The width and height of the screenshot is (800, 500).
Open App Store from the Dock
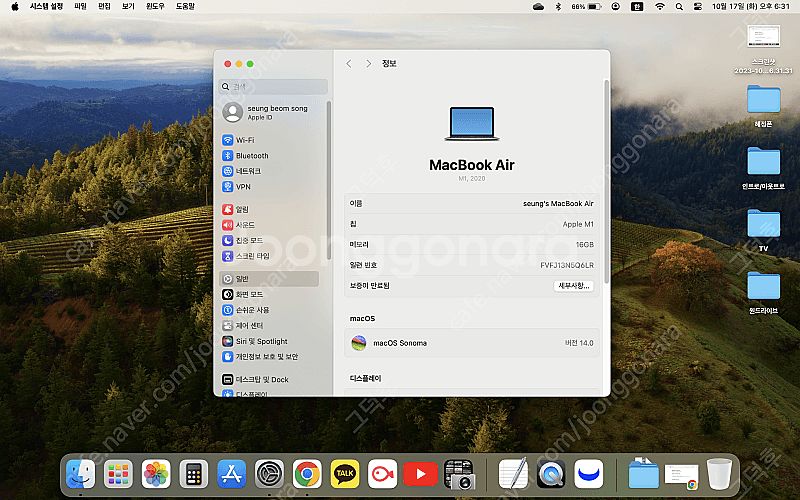pos(231,474)
